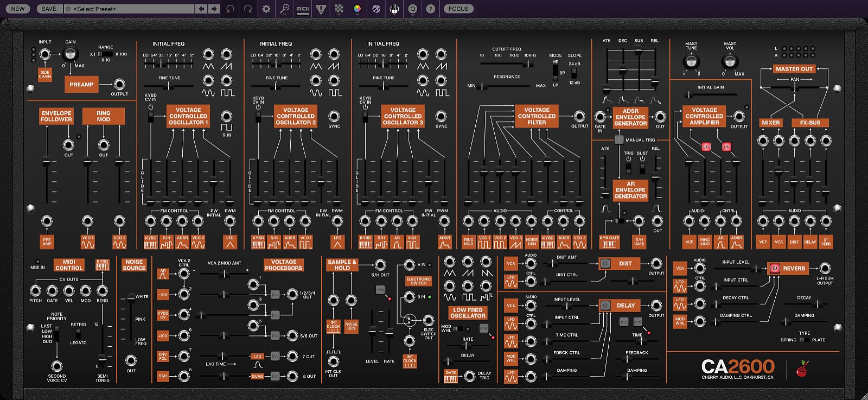This screenshot has height=400, width=868.
Task: Open the settings gear in the toolbar
Action: (266, 9)
